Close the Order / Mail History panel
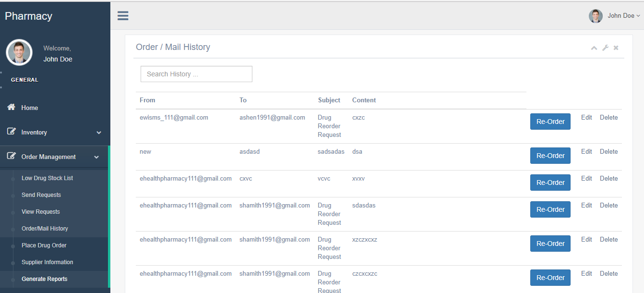644x293 pixels. [616, 48]
